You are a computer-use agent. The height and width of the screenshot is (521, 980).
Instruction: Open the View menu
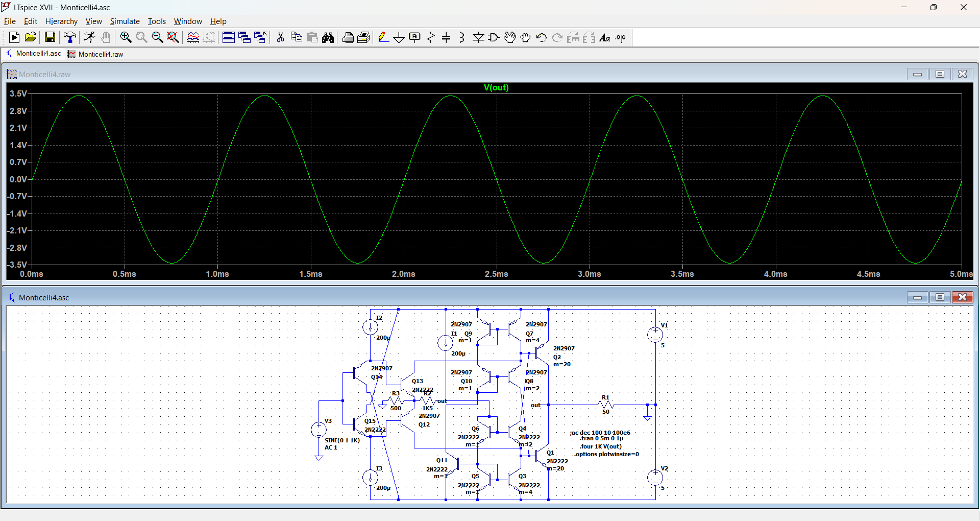pos(93,21)
